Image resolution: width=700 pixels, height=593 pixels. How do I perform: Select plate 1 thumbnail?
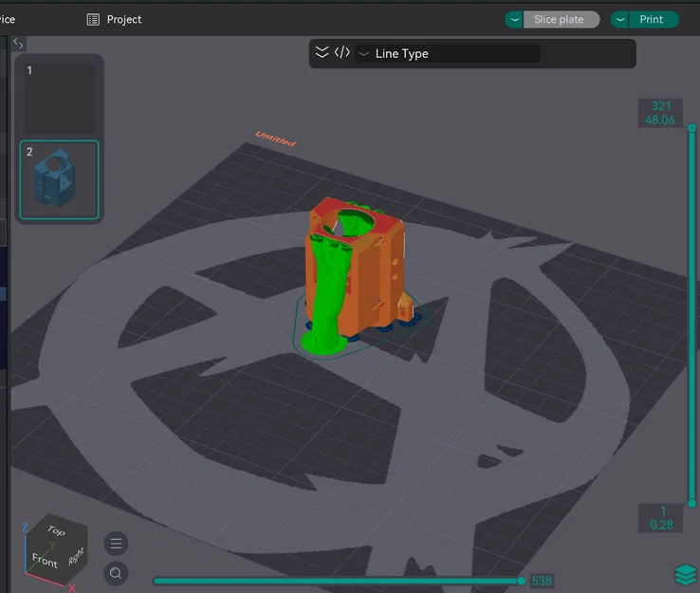click(x=60, y=97)
